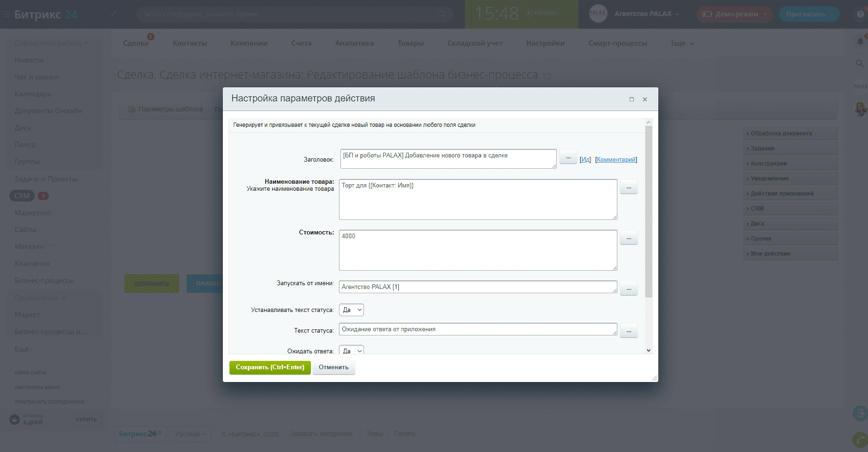Open Устанавливать текст статуса dropdown
Viewport: 868px width, 452px height.
(x=351, y=310)
